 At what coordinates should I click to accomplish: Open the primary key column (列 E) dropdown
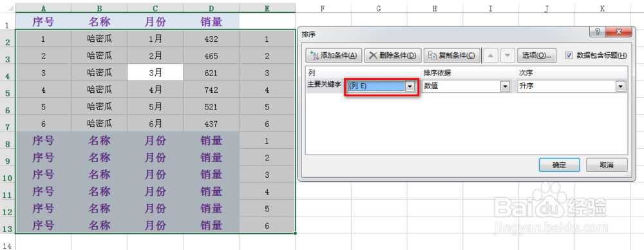coord(410,87)
